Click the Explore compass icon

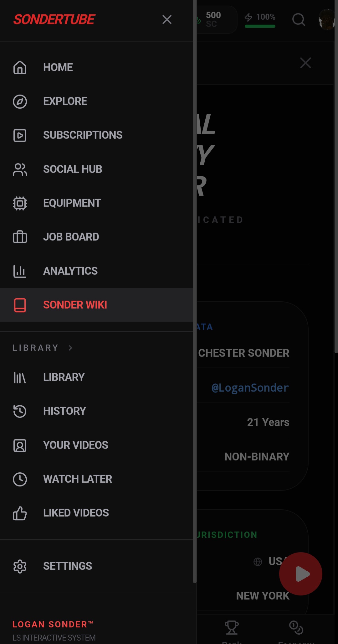coord(20,101)
